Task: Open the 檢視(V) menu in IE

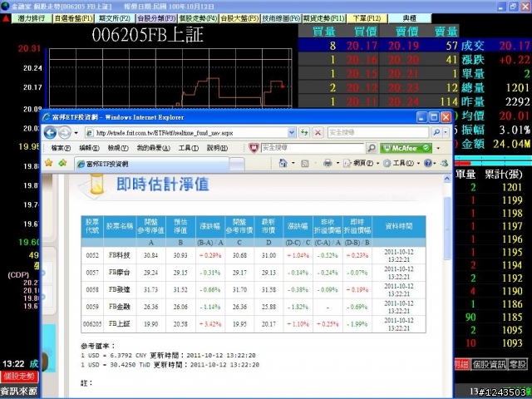Action: 118,148
